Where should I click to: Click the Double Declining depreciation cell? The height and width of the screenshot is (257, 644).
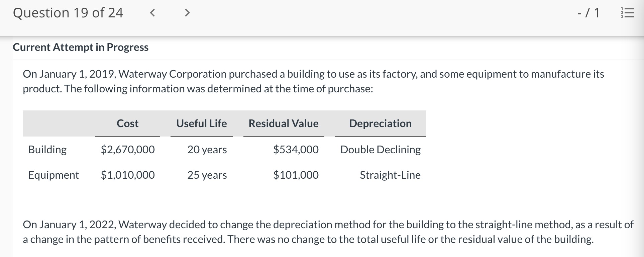point(380,149)
